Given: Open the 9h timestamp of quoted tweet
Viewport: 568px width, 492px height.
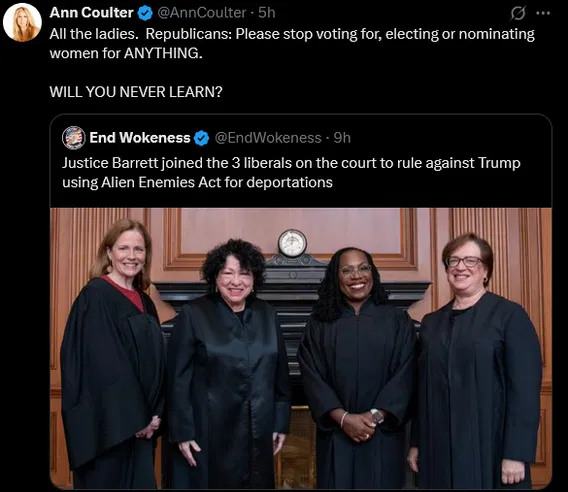Looking at the screenshot, I should (x=342, y=138).
